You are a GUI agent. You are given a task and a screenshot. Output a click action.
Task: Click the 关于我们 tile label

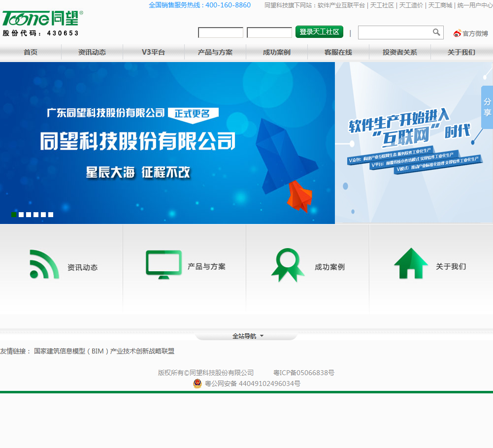(x=451, y=267)
